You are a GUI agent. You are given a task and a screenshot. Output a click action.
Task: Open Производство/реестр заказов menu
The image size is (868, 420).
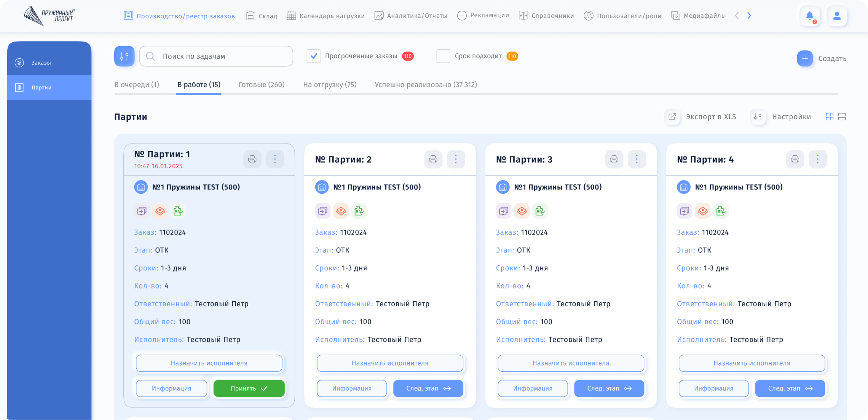pyautogui.click(x=179, y=16)
